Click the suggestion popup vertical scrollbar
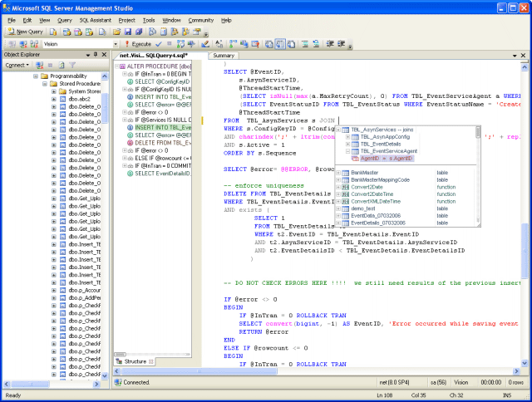The image size is (532, 402). pos(478,176)
